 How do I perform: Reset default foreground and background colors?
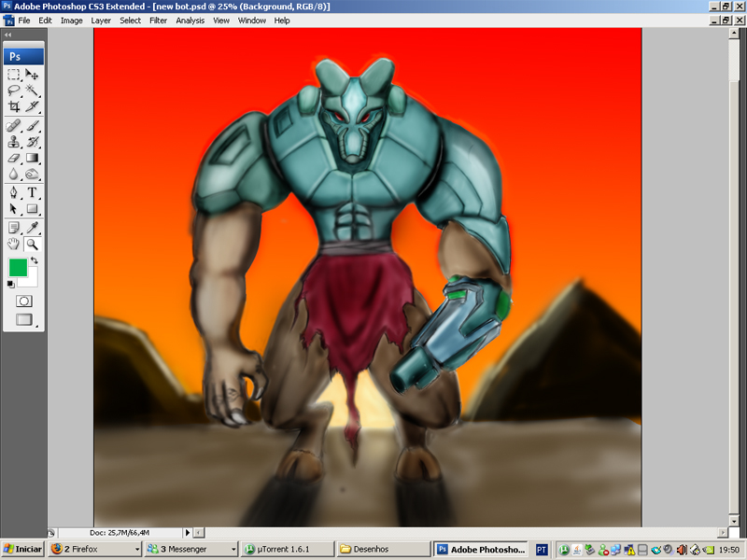(x=10, y=285)
